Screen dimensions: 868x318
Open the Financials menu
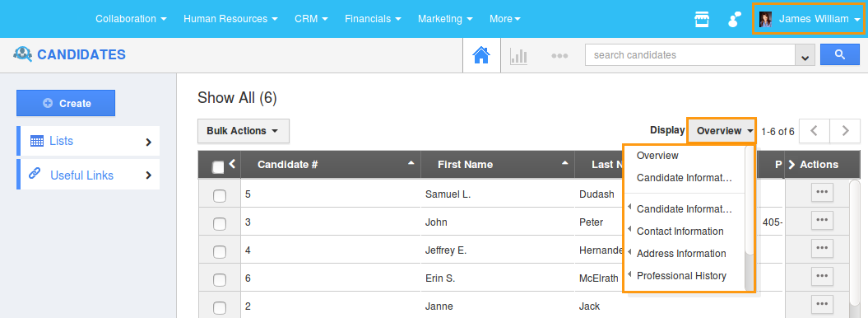[x=373, y=19]
